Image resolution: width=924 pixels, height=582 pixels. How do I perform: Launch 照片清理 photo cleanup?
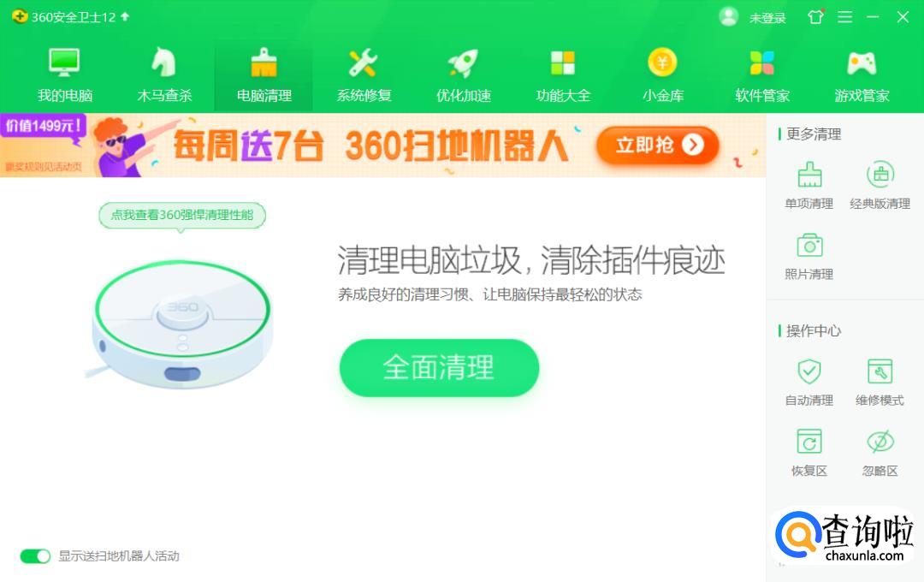point(809,257)
